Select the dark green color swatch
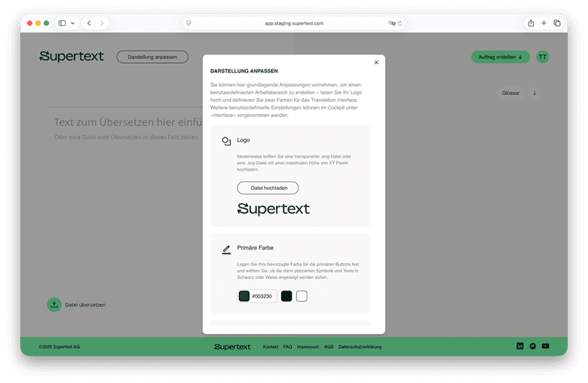588x383 pixels. [x=244, y=296]
